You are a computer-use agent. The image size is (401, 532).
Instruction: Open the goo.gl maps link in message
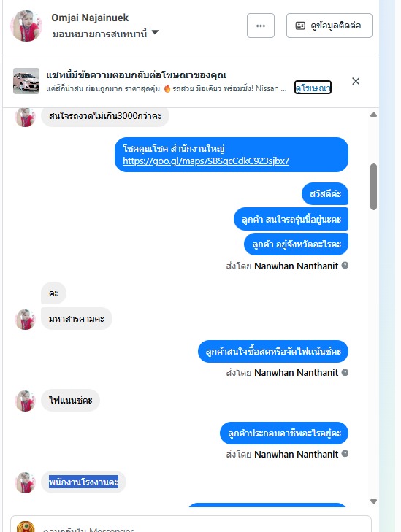click(206, 161)
